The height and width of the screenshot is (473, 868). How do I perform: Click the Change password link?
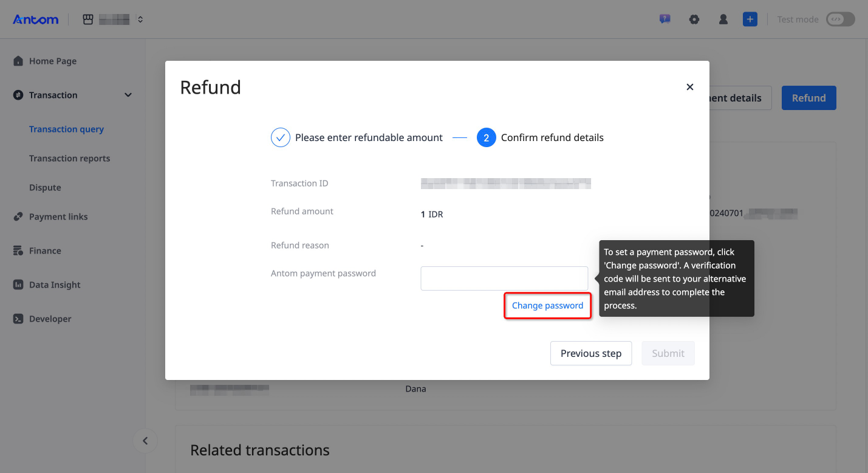547,305
